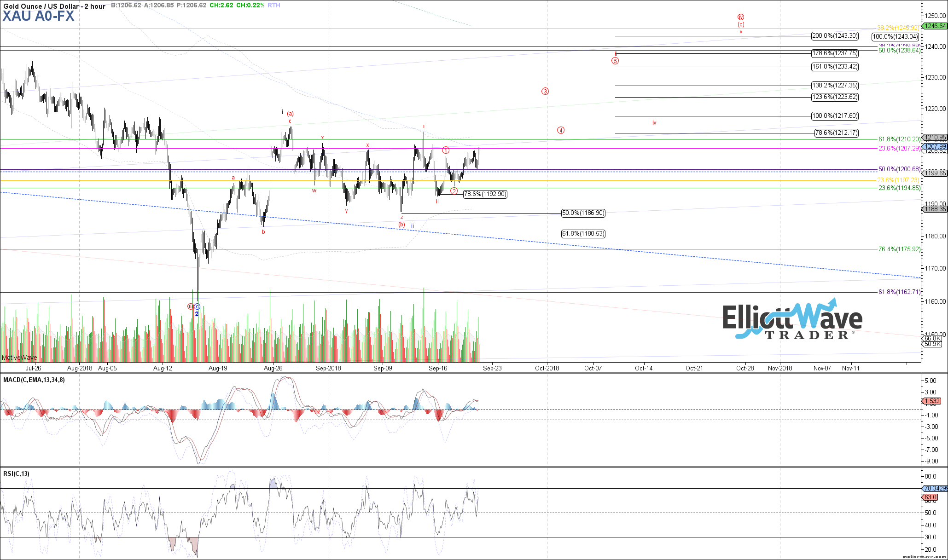Select the circled wave 1 label
This screenshot has width=948, height=560.
coord(446,150)
